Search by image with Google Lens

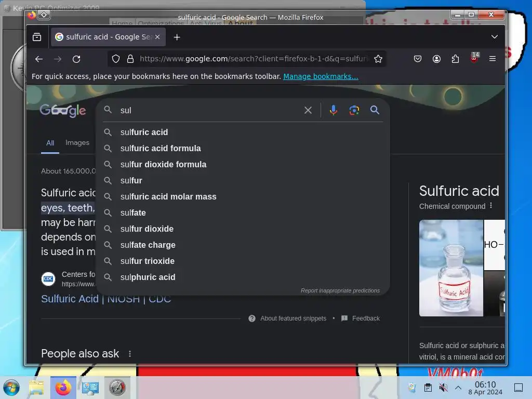pos(354,110)
